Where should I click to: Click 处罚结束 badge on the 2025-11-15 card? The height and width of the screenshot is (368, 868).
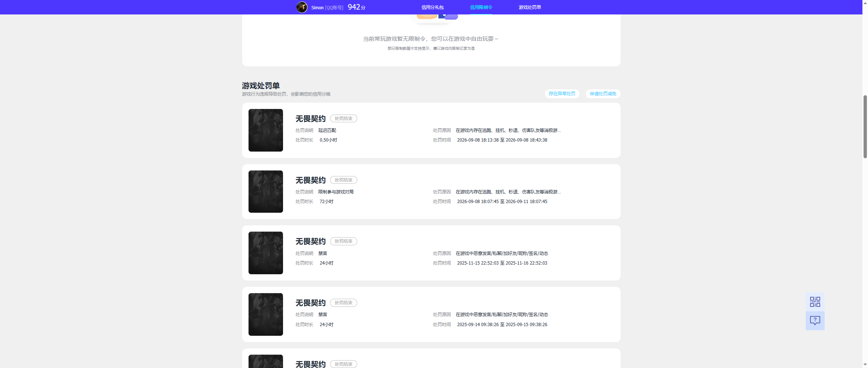coord(343,241)
